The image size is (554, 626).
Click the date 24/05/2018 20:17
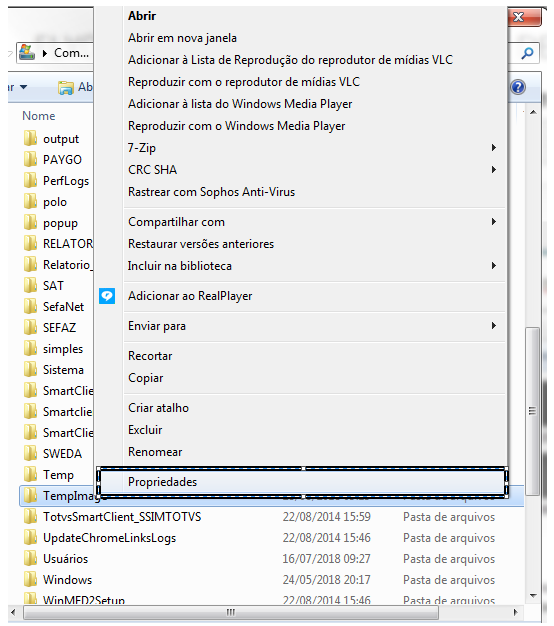pyautogui.click(x=326, y=580)
